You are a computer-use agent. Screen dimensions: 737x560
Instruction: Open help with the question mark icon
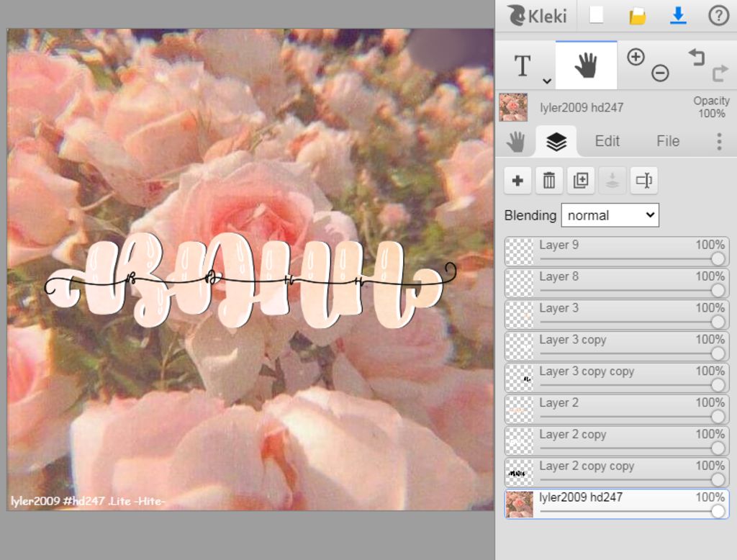click(718, 16)
